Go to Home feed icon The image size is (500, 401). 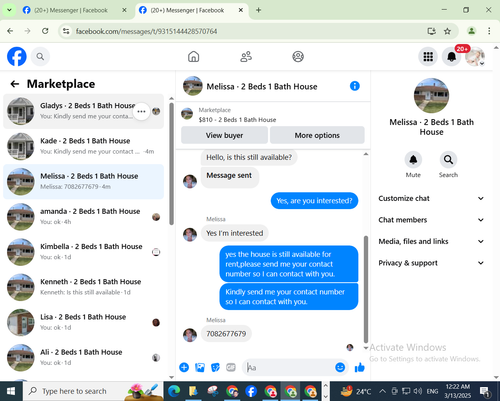click(193, 57)
